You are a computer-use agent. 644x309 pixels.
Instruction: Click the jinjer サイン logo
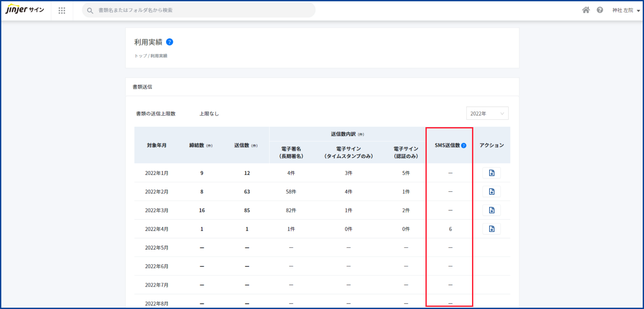[x=25, y=10]
